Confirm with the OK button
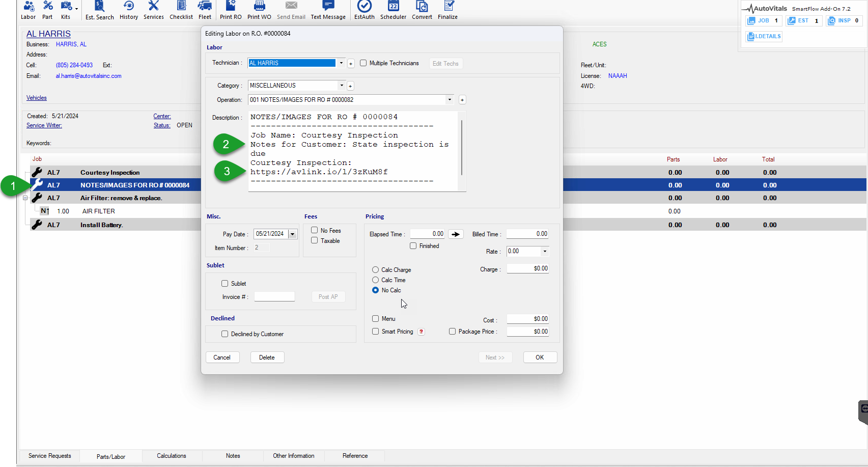Image resolution: width=868 pixels, height=467 pixels. tap(540, 358)
